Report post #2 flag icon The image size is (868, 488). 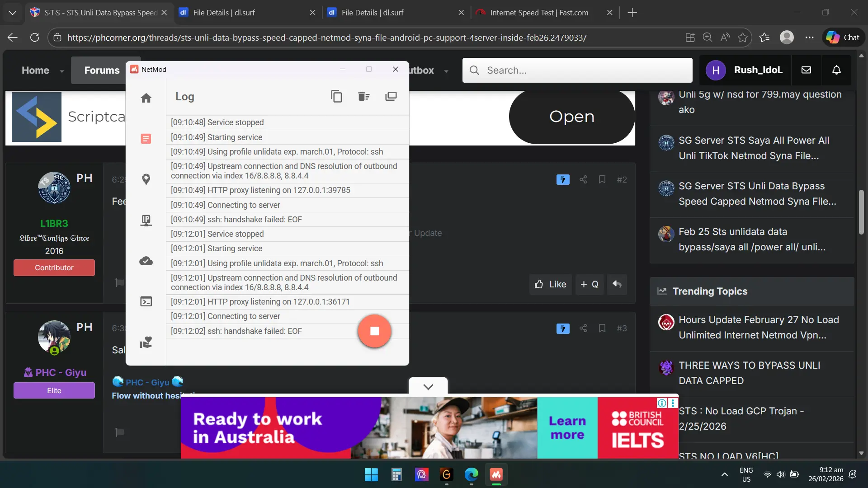(x=119, y=283)
